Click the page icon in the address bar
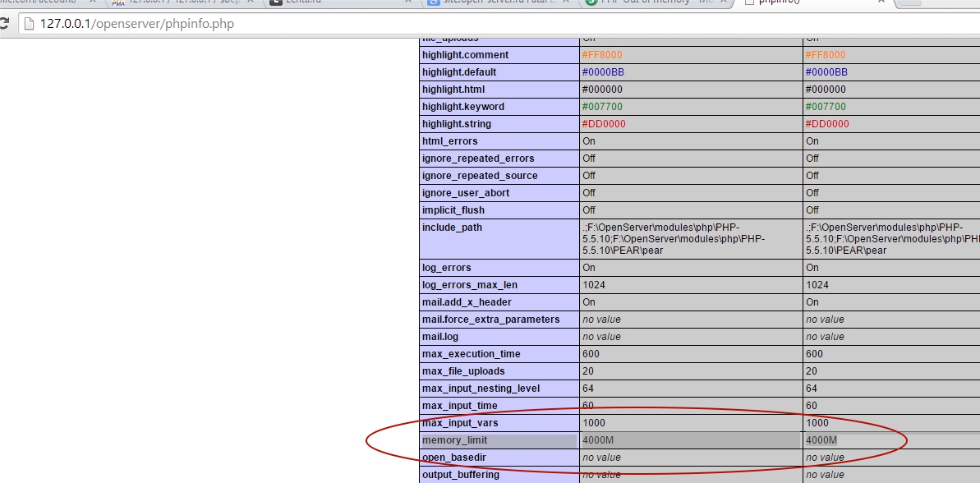The height and width of the screenshot is (483, 980). pos(28,24)
